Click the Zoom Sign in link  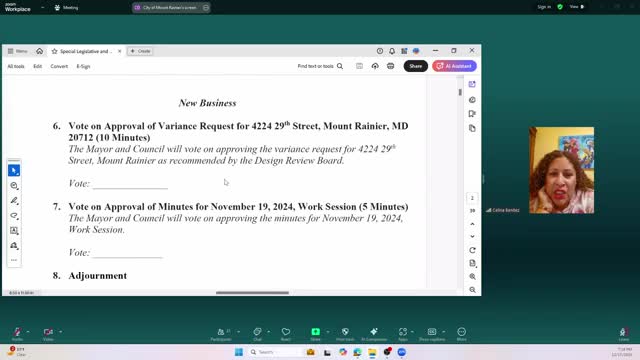pyautogui.click(x=544, y=7)
